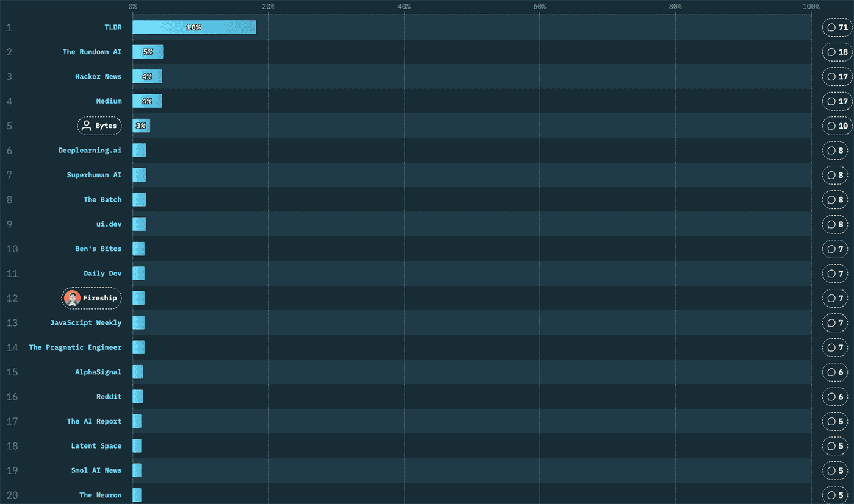Click the 80% axis label
Image resolution: width=854 pixels, height=504 pixels.
pyautogui.click(x=675, y=6)
